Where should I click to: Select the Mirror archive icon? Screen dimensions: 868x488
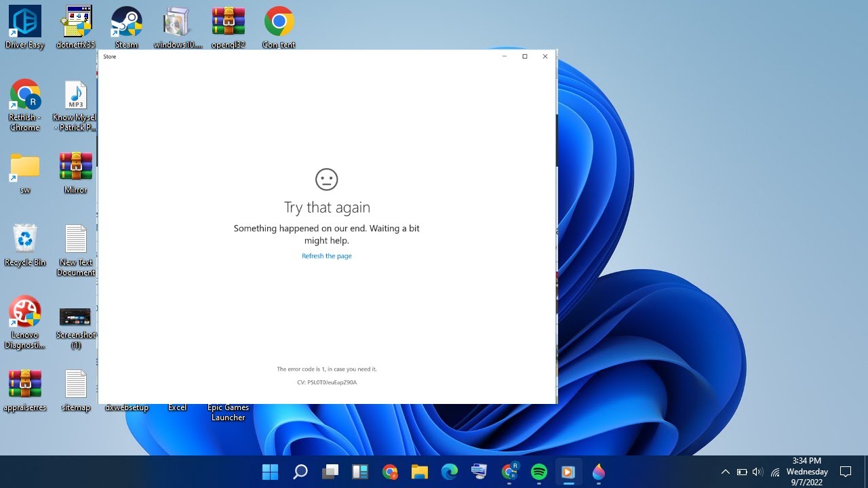pyautogui.click(x=76, y=174)
